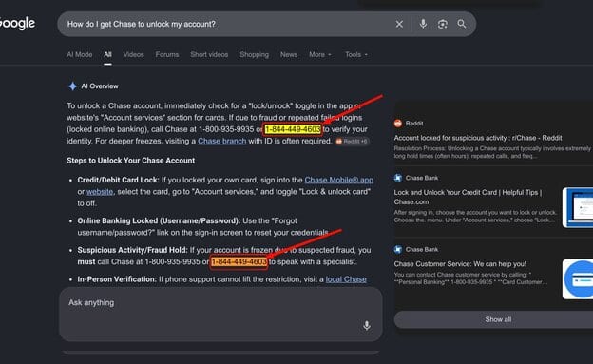The height and width of the screenshot is (364, 593).
Task: Tap the microphone in the Ask anything box
Action: click(367, 325)
